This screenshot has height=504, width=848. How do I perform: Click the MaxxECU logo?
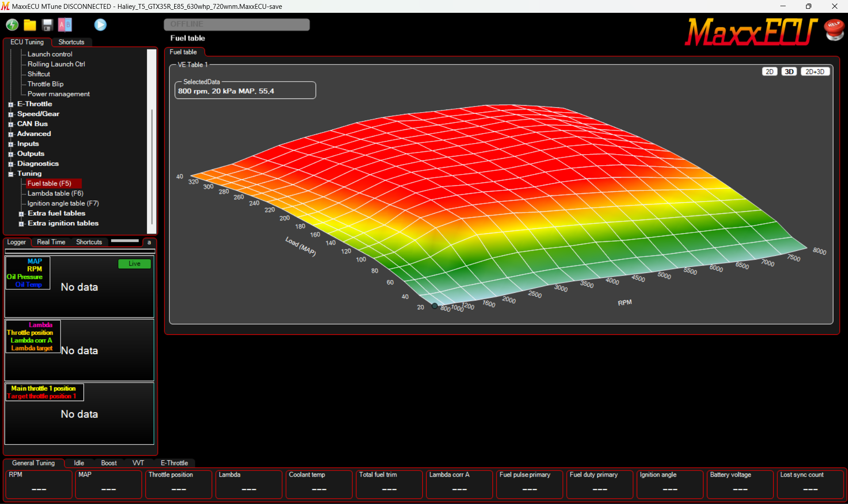click(x=751, y=32)
